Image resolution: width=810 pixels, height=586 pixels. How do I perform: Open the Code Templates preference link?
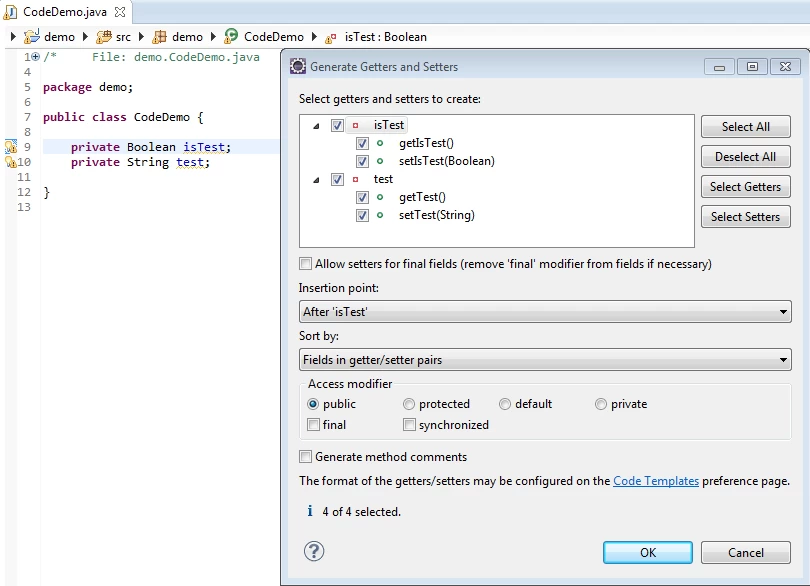[656, 481]
